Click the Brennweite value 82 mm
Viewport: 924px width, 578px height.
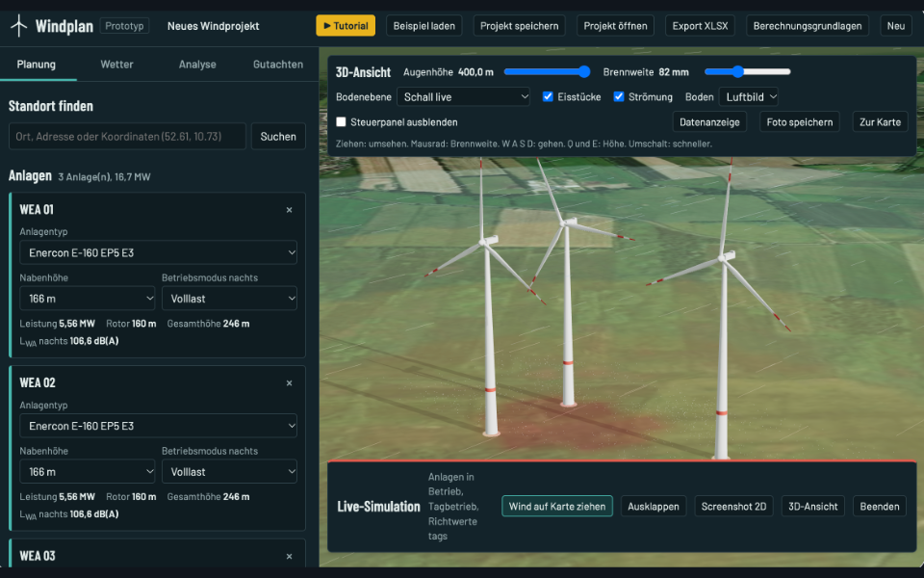point(674,72)
